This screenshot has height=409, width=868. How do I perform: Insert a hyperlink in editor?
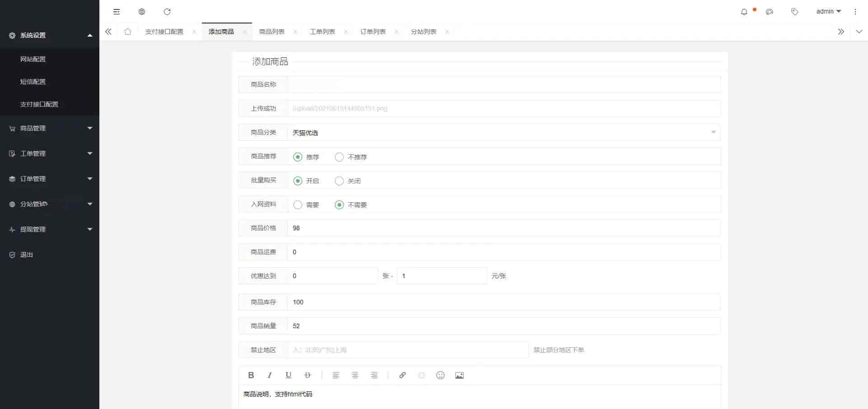pos(402,375)
